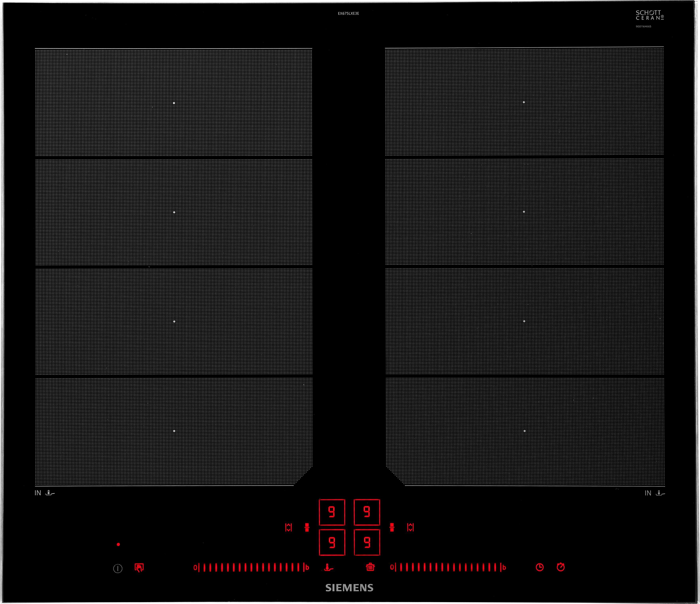
Task: Touch the center dot of top-left cooking zone
Action: click(x=174, y=103)
